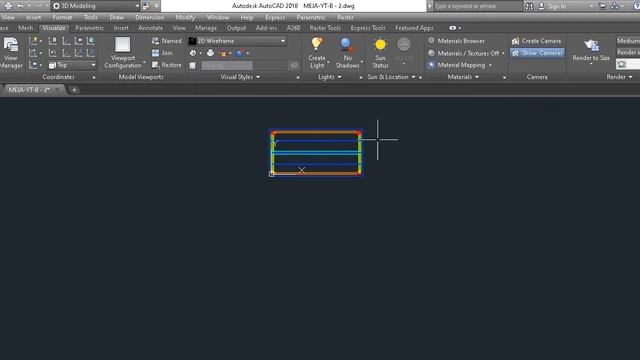Click the greyed Sky Off icon
Screen dimensions: 640x360
[404, 44]
